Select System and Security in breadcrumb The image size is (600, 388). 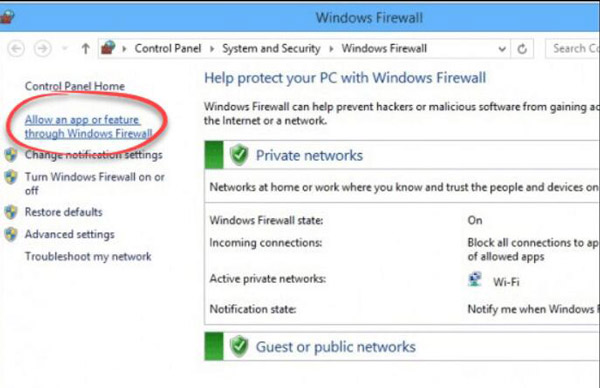pos(271,49)
